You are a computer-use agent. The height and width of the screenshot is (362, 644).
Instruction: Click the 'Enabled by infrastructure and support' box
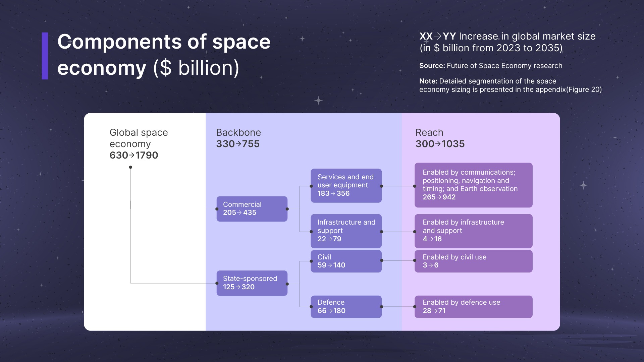[x=473, y=231]
